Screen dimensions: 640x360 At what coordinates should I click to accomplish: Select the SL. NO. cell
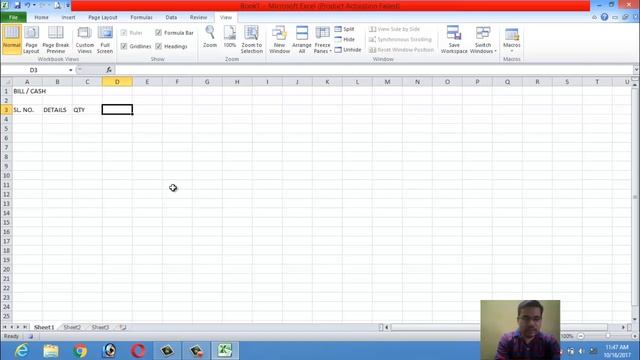pyautogui.click(x=27, y=110)
